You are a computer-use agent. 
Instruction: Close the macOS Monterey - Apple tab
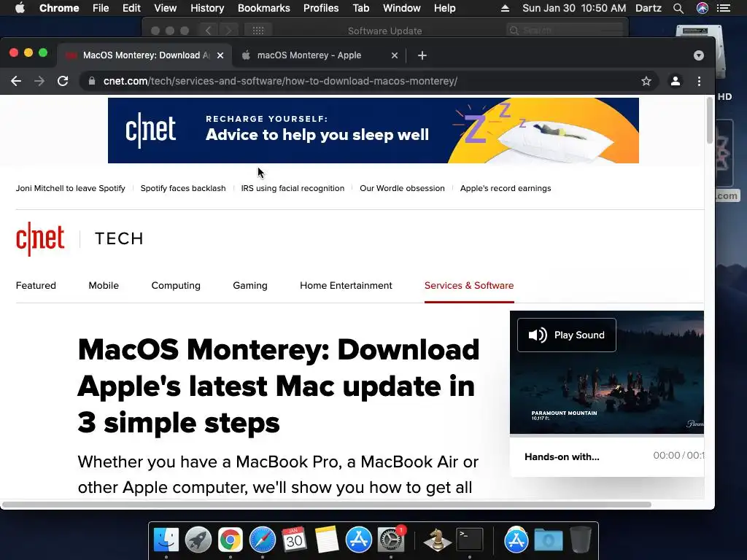click(x=395, y=55)
